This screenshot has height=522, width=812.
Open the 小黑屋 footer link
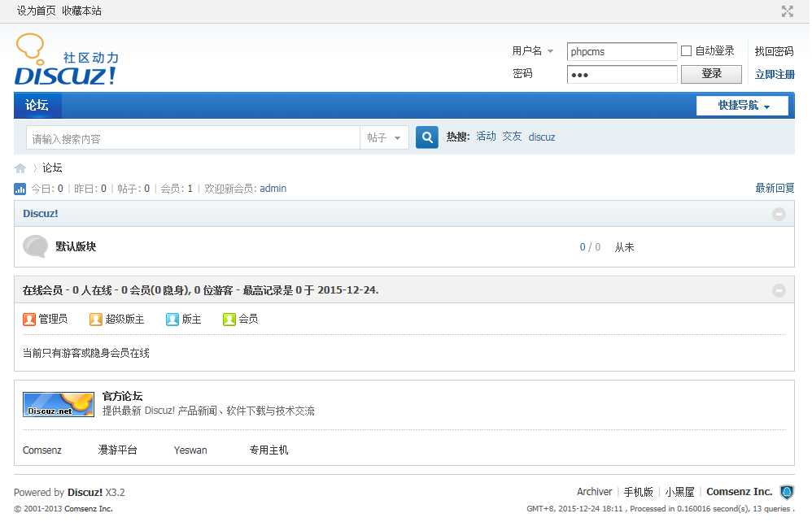pyautogui.click(x=679, y=491)
